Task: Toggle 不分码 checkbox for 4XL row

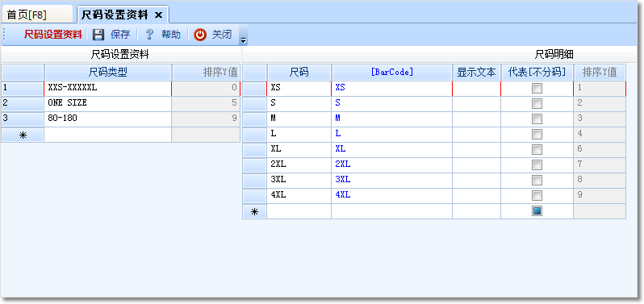Action: pos(537,195)
